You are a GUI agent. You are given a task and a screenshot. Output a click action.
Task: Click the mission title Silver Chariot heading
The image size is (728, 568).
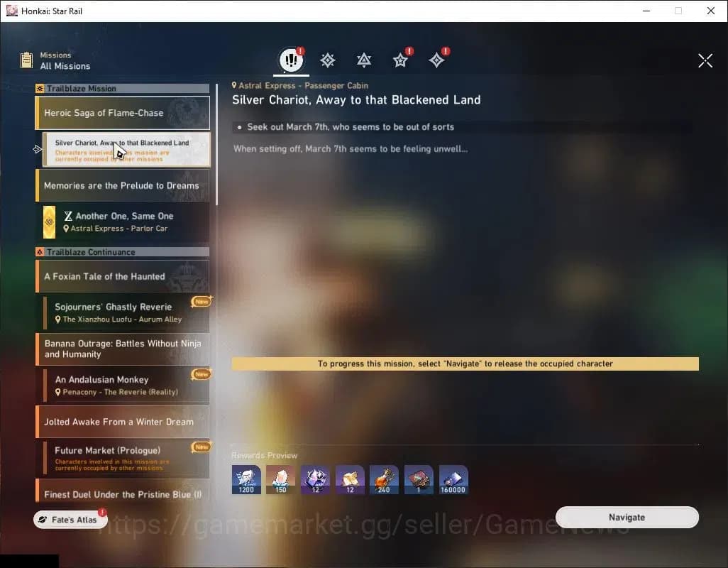pos(356,100)
